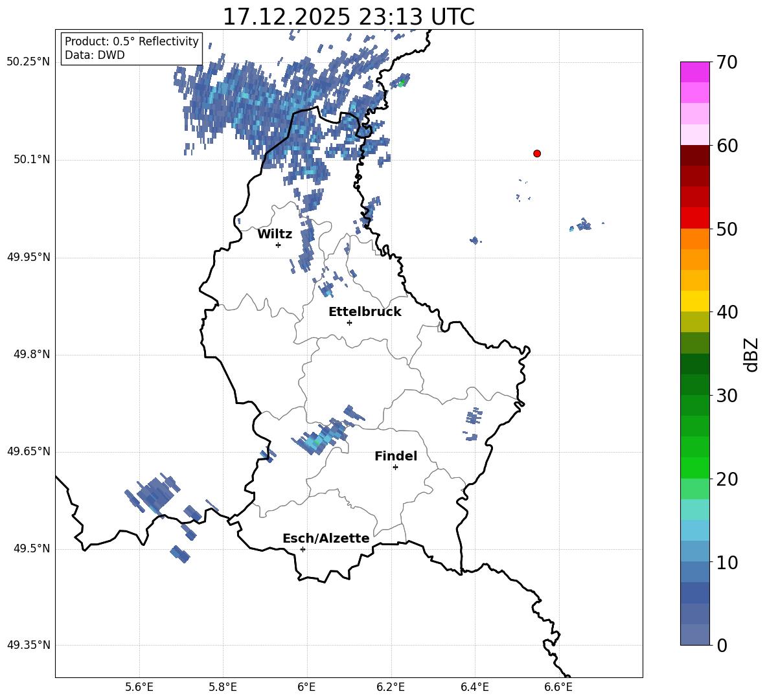Click the green echo pixel near the northeast border

[402, 82]
